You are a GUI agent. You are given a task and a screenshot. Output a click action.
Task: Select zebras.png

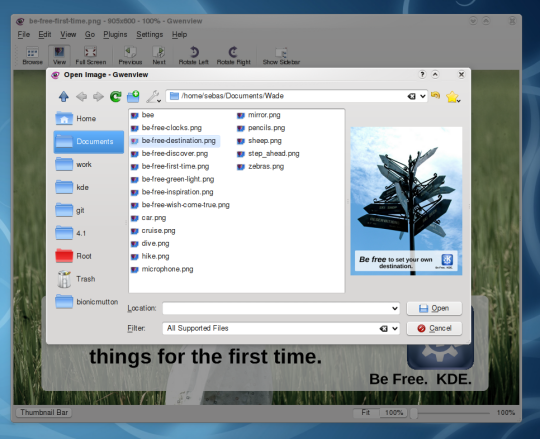260,167
